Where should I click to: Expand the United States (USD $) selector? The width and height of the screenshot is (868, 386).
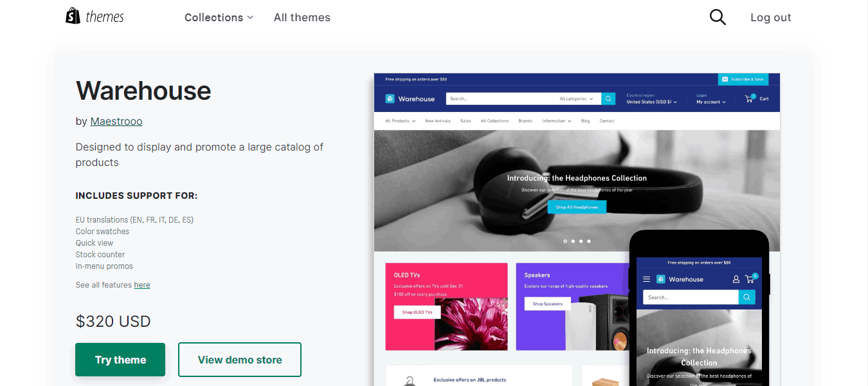tap(651, 102)
